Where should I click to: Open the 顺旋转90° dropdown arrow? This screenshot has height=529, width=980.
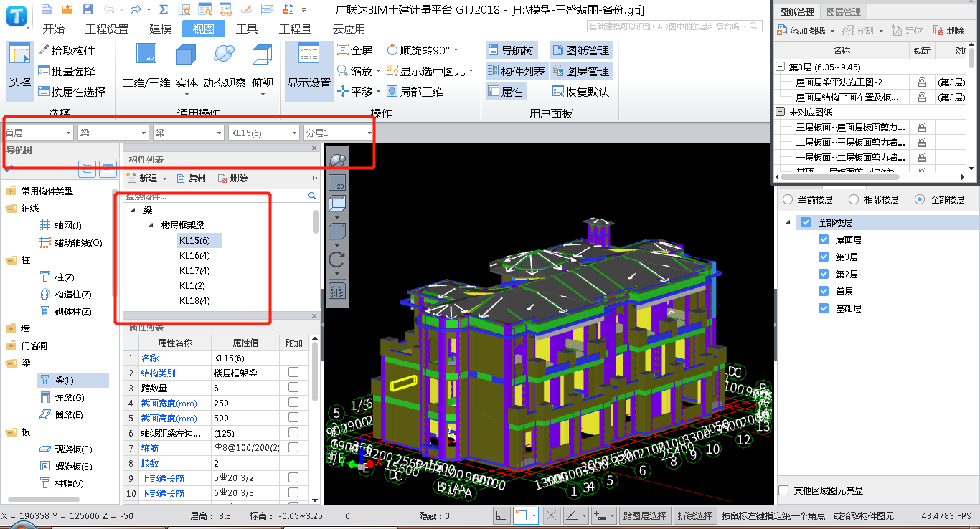pos(456,51)
